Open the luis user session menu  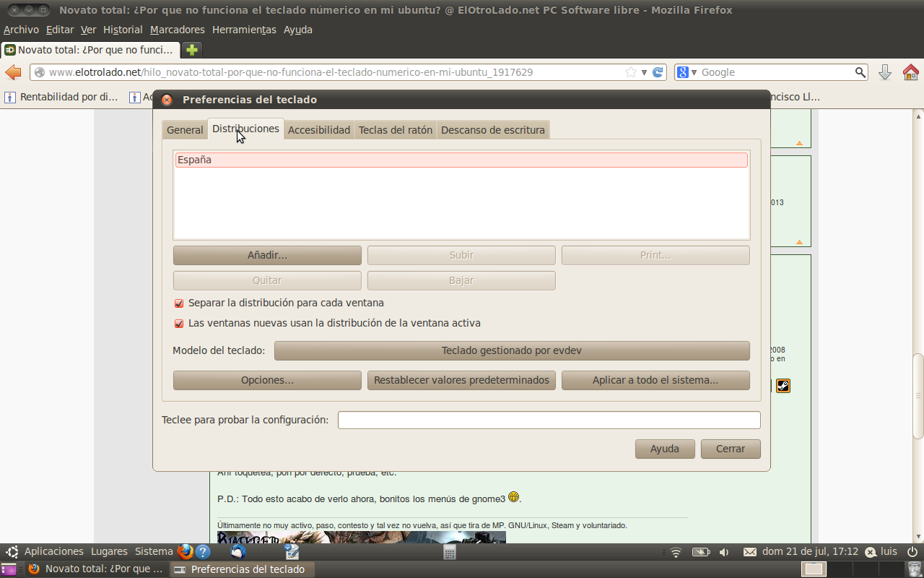coord(881,552)
